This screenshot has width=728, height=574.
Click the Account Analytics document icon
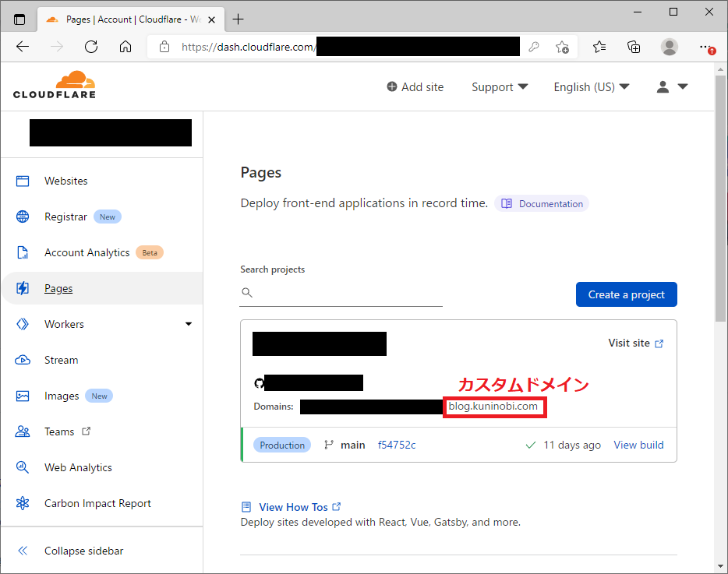pos(23,252)
